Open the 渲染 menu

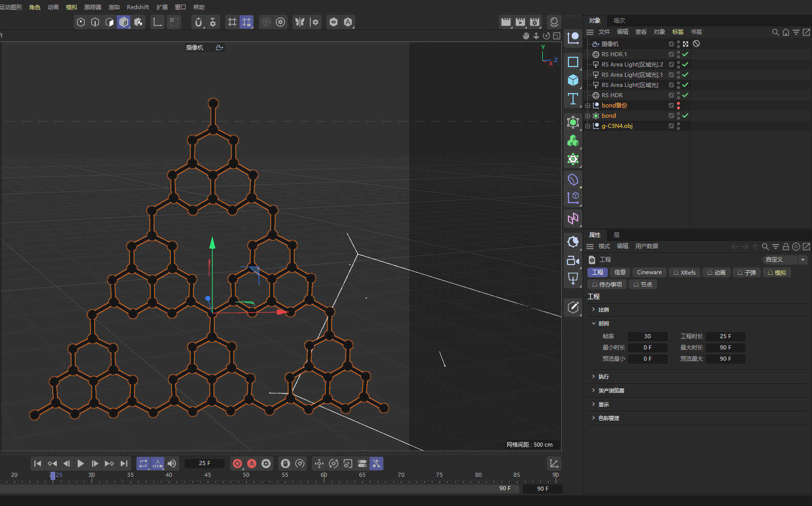(114, 7)
